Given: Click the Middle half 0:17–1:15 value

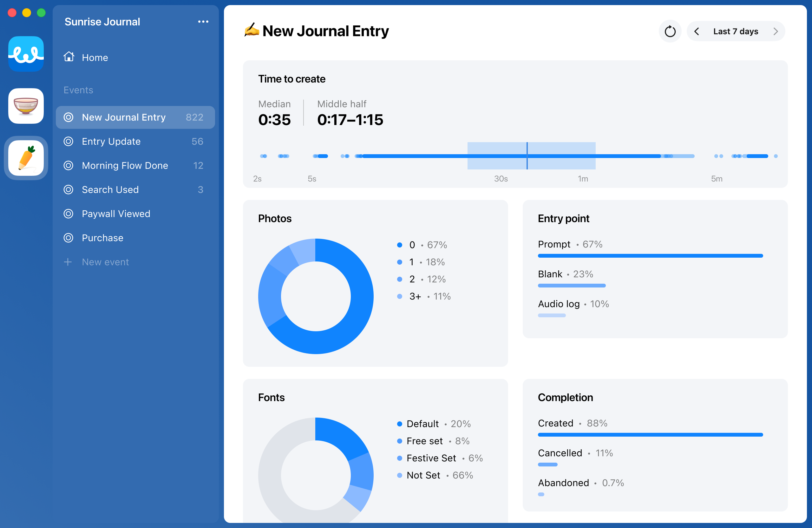Looking at the screenshot, I should [x=350, y=120].
